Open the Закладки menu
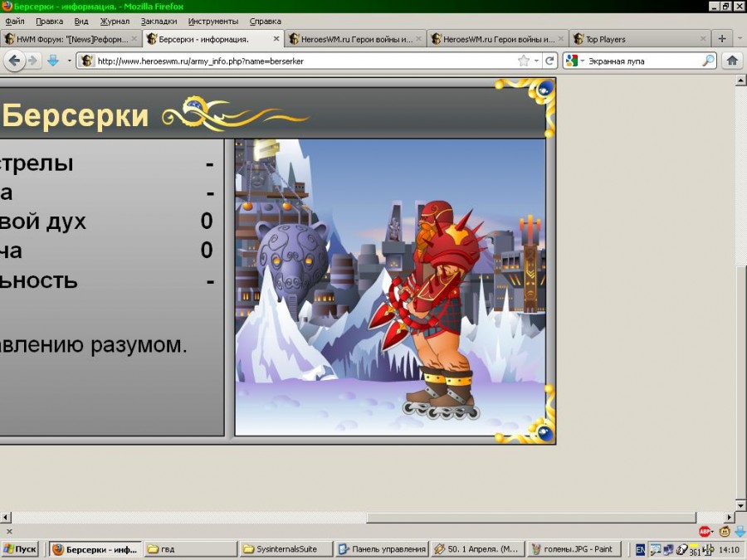Screen dimensions: 747x560 point(159,22)
